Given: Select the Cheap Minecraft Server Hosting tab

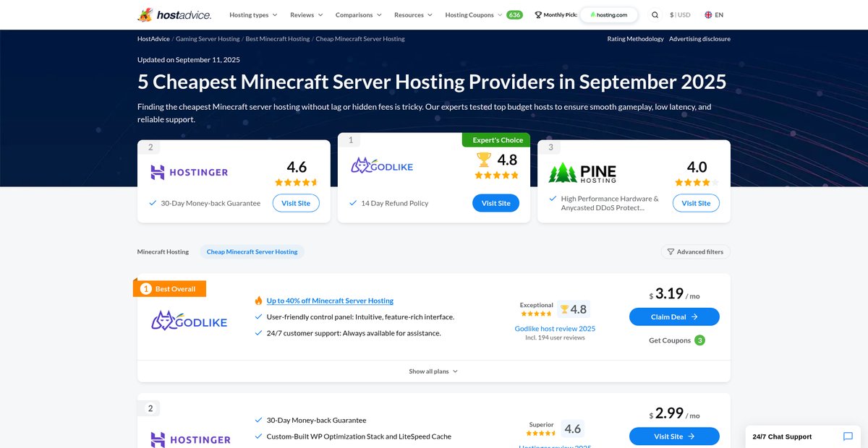Looking at the screenshot, I should 252,251.
